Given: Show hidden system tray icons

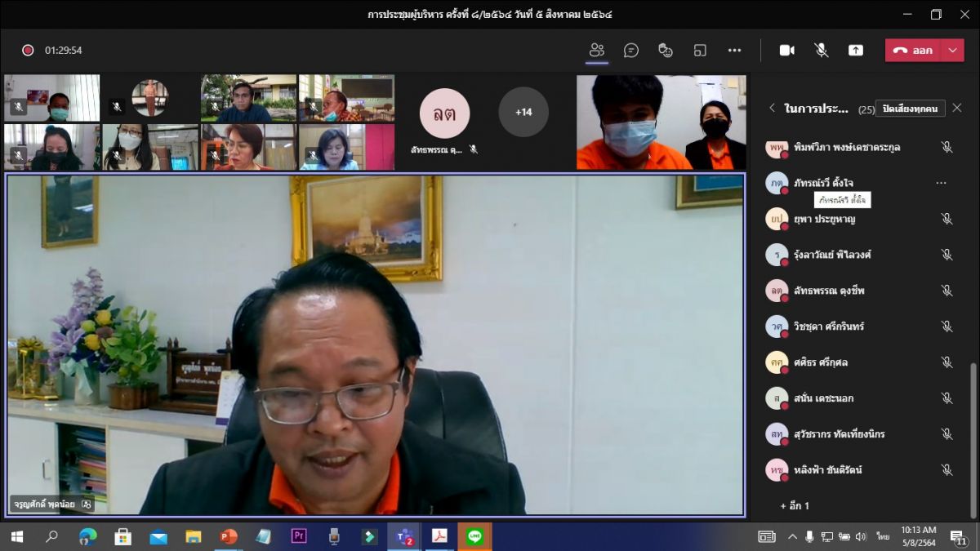Looking at the screenshot, I should [x=791, y=536].
